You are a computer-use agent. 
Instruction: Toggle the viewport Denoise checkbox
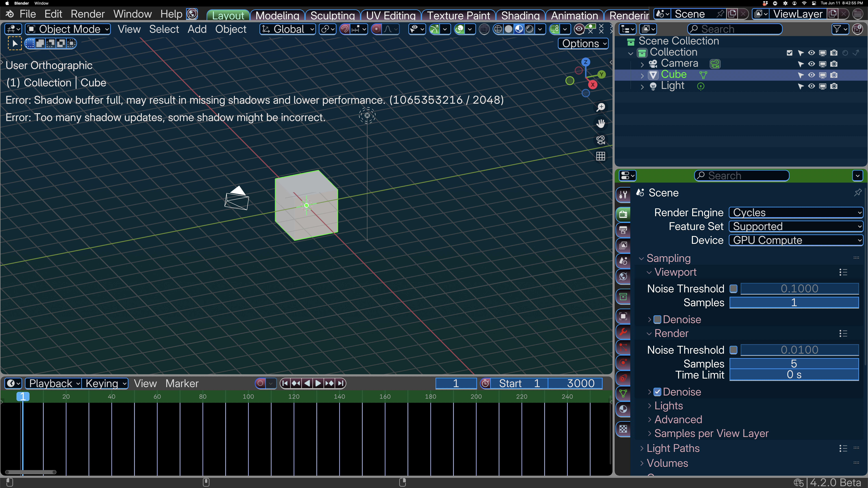click(x=657, y=320)
